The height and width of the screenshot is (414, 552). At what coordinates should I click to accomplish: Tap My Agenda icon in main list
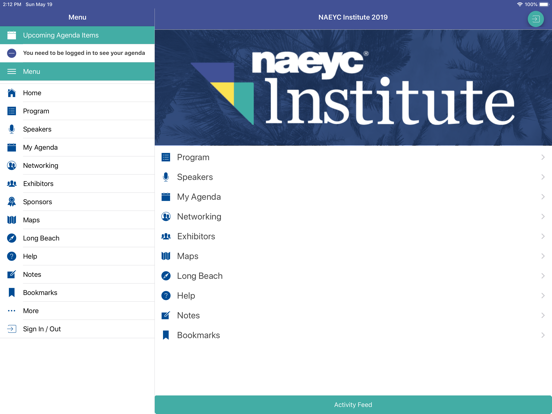tap(166, 197)
